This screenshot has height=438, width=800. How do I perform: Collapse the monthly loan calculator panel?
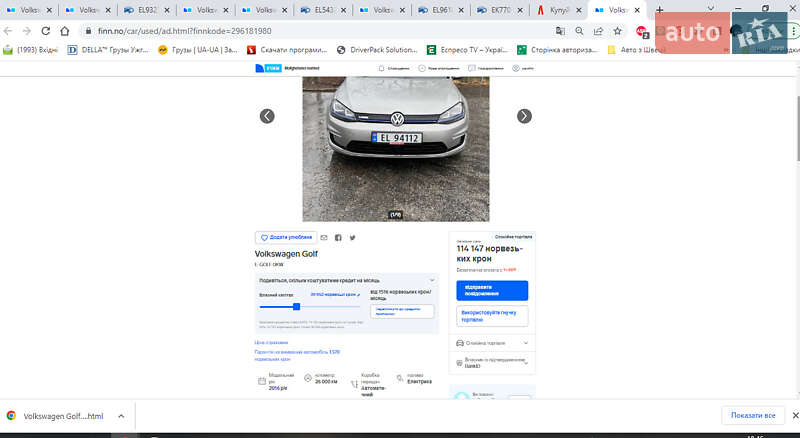pos(431,280)
